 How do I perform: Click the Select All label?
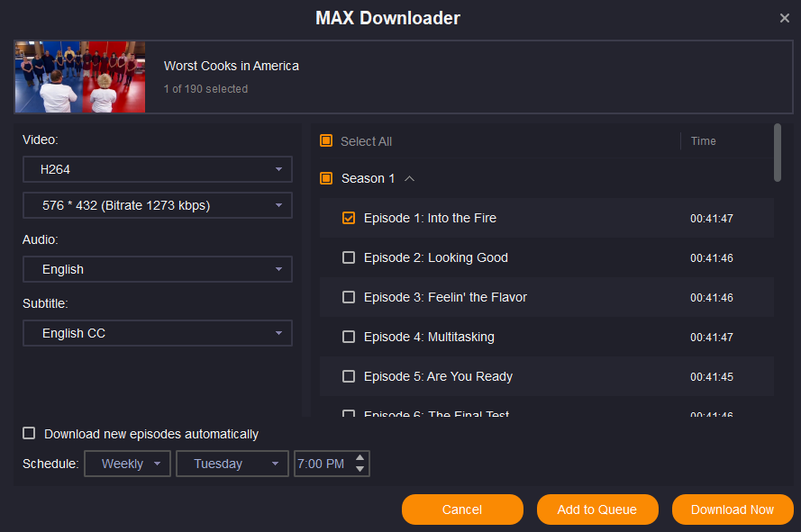pos(366,141)
